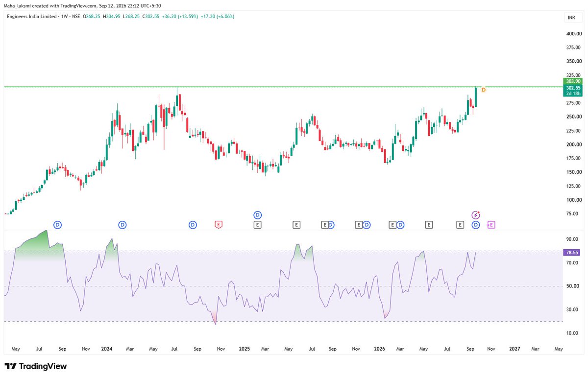Click the 70.00 RSI axis label
Image resolution: width=588 pixels, height=378 pixels.
coord(573,262)
